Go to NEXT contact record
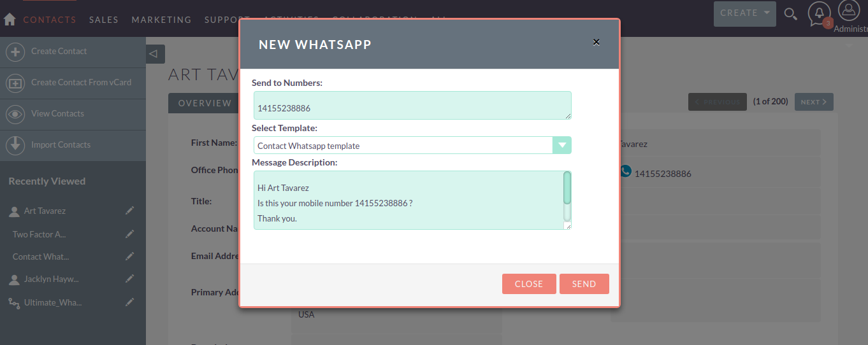This screenshot has height=345, width=868. (x=814, y=102)
